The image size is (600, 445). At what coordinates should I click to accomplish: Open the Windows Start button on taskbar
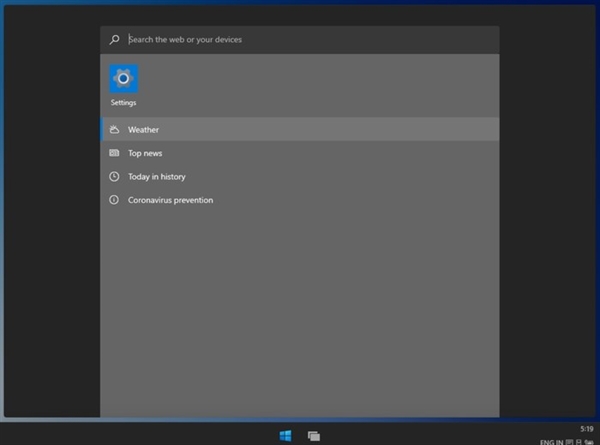pyautogui.click(x=285, y=436)
